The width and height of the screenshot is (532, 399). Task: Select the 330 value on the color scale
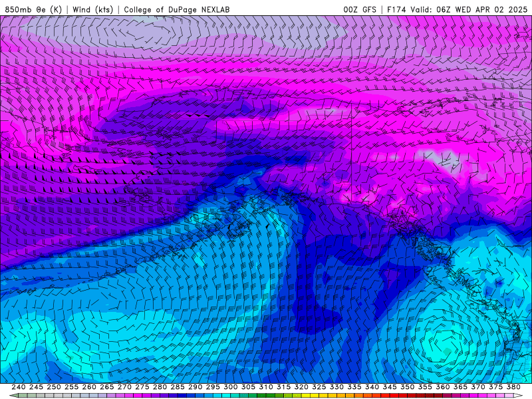point(336,387)
